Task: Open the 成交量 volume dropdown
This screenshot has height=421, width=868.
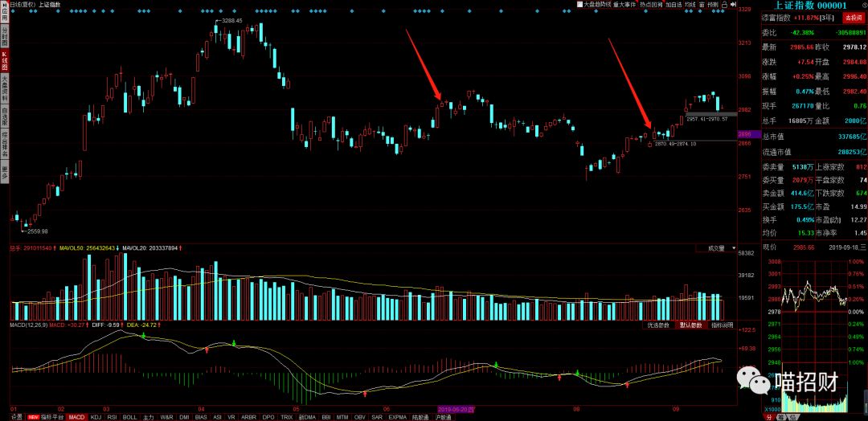Action: [x=715, y=248]
